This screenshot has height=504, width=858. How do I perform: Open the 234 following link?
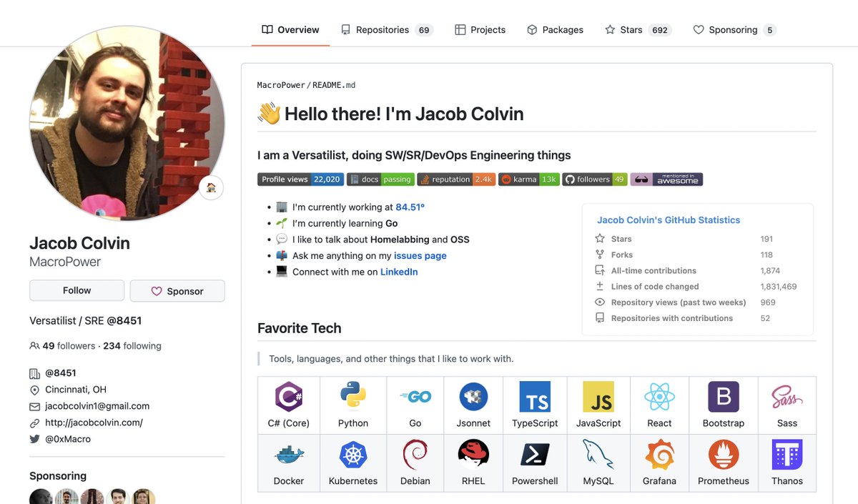point(132,346)
